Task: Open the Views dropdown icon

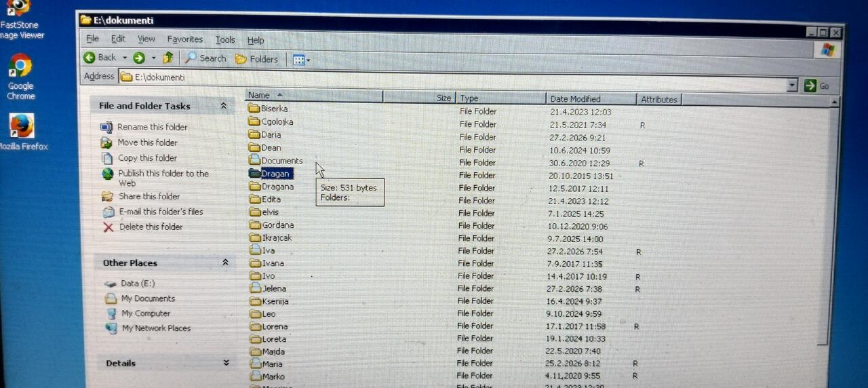Action: click(301, 60)
